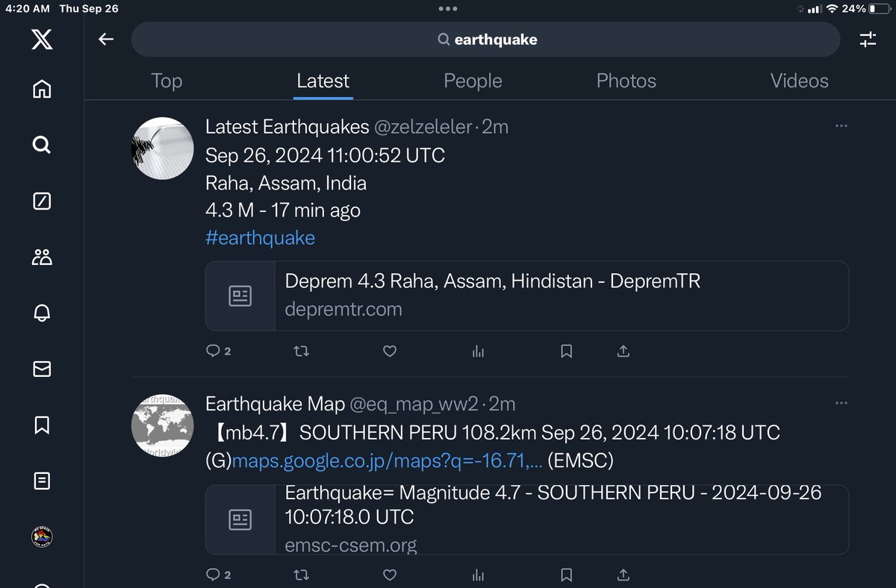Open the X logo home
Viewport: 896px width, 588px height.
coord(42,39)
